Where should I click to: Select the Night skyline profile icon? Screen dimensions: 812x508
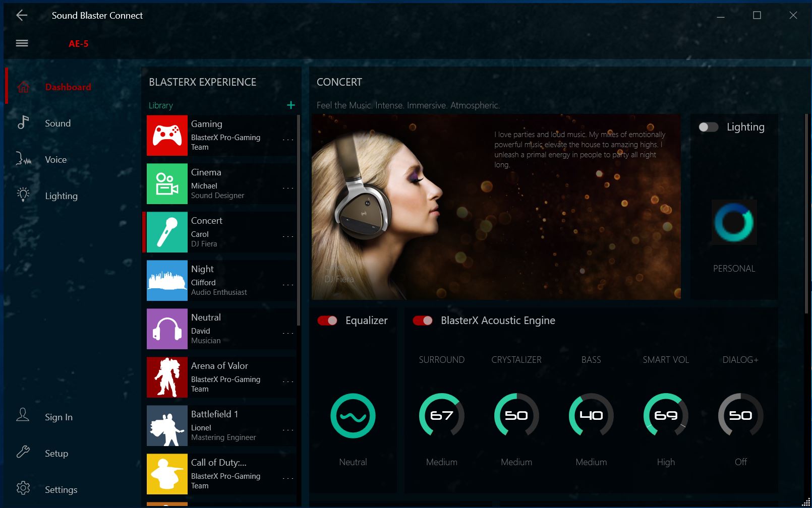[x=167, y=281]
